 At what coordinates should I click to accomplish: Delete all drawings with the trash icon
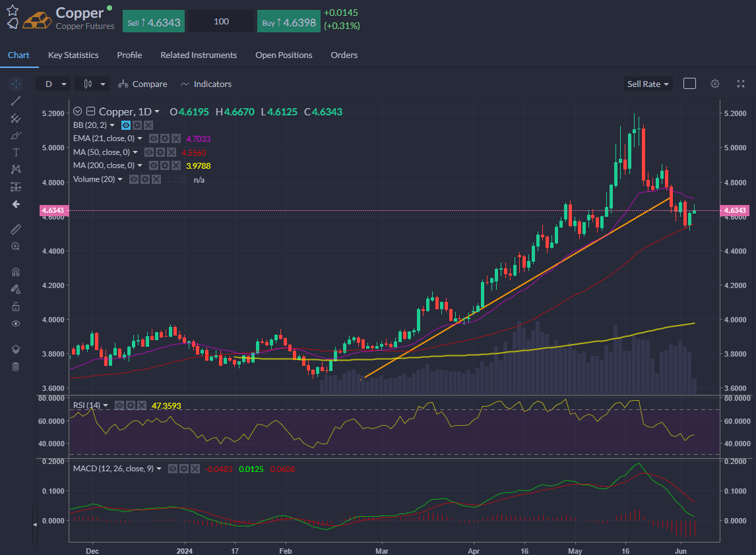coord(16,366)
